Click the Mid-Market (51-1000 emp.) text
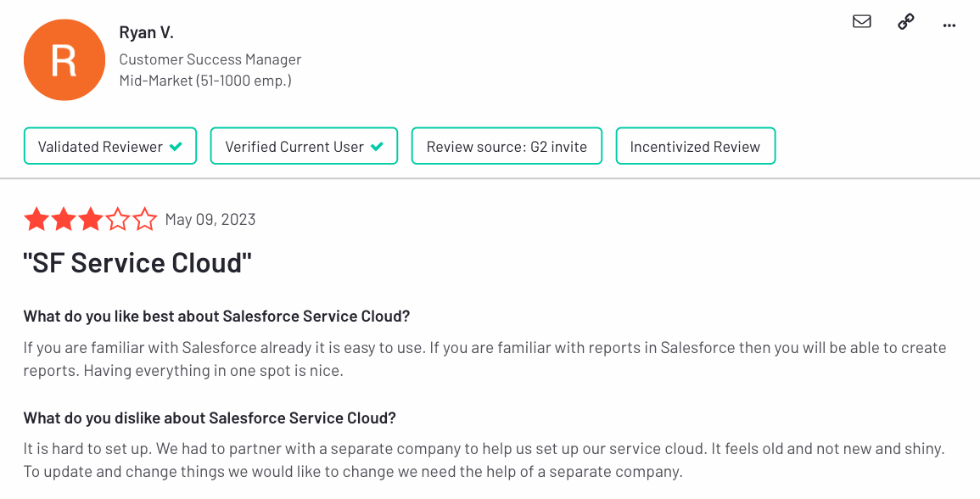The width and height of the screenshot is (980, 499). point(205,81)
